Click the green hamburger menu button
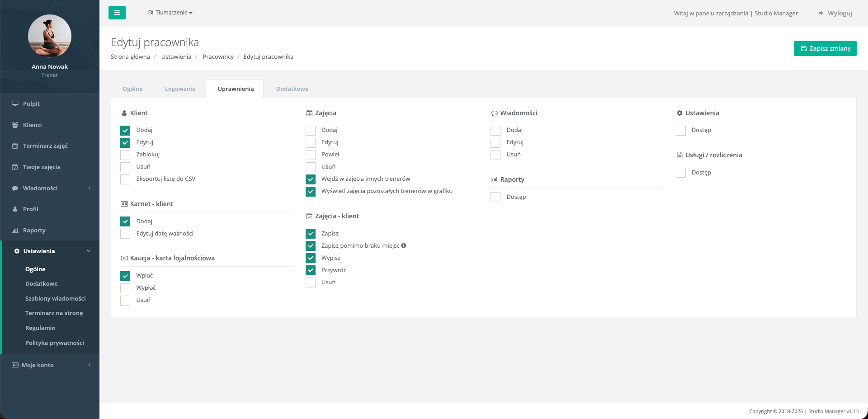 pos(117,13)
